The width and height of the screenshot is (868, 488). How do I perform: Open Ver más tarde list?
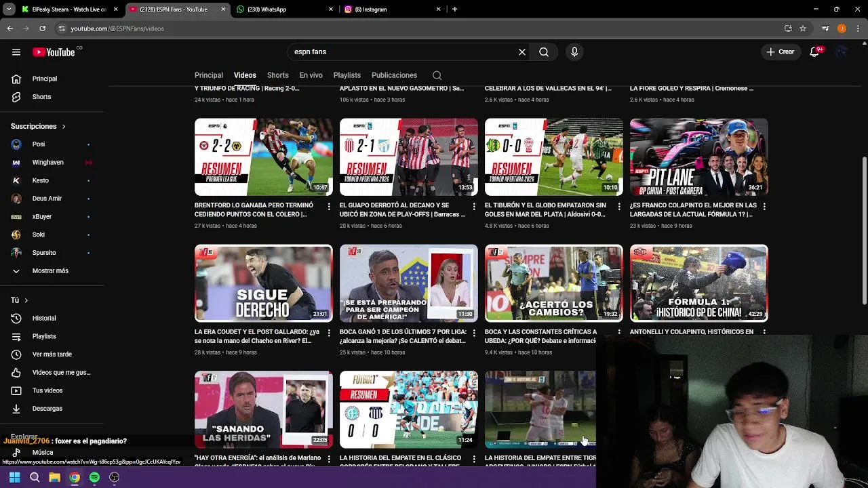52,354
